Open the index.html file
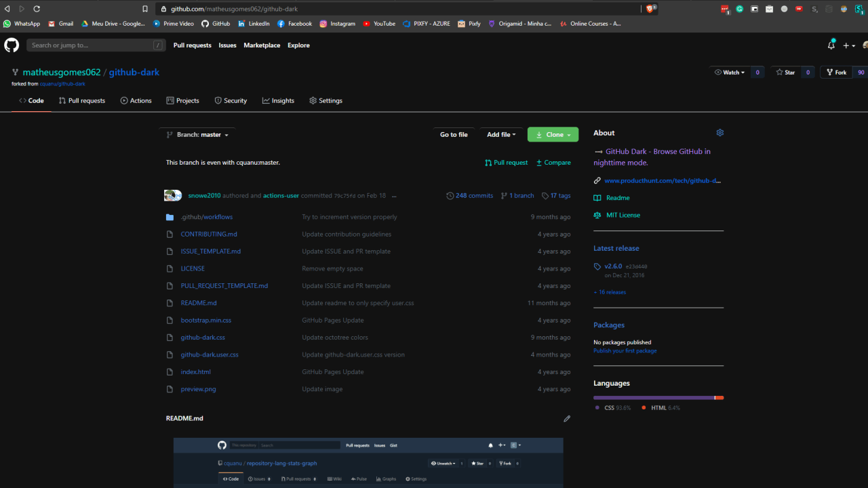Image resolution: width=868 pixels, height=488 pixels. pyautogui.click(x=196, y=372)
